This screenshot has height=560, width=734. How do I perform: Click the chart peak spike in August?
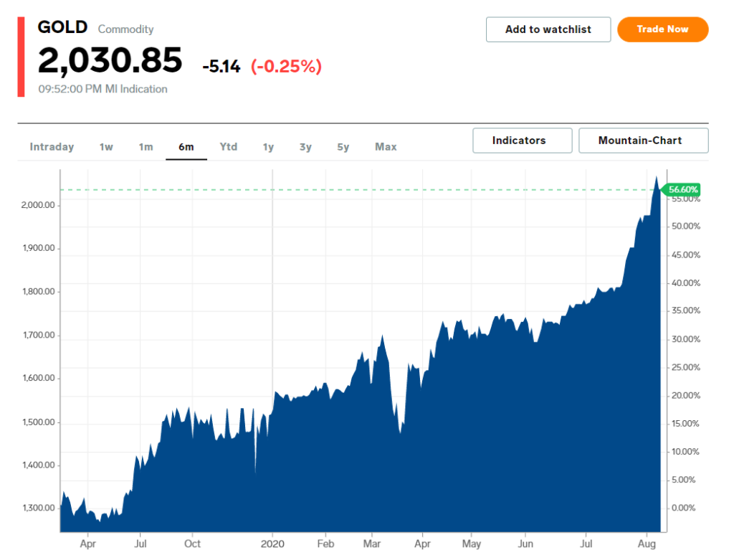657,178
